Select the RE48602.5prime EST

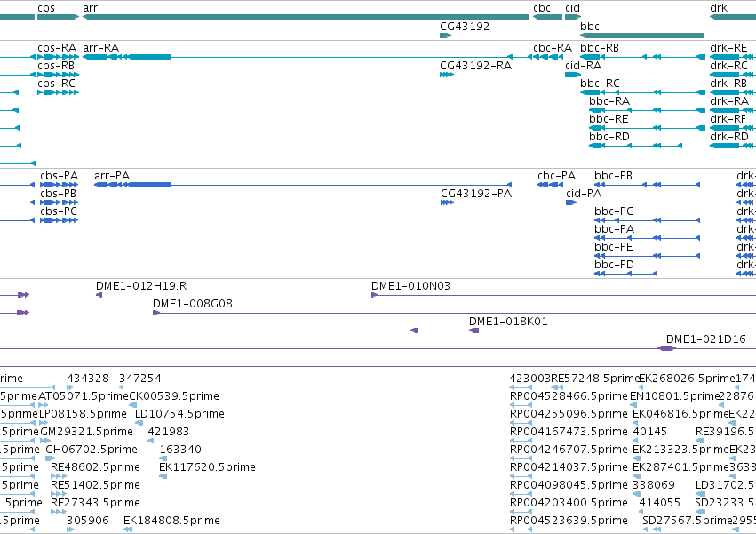[59, 476]
